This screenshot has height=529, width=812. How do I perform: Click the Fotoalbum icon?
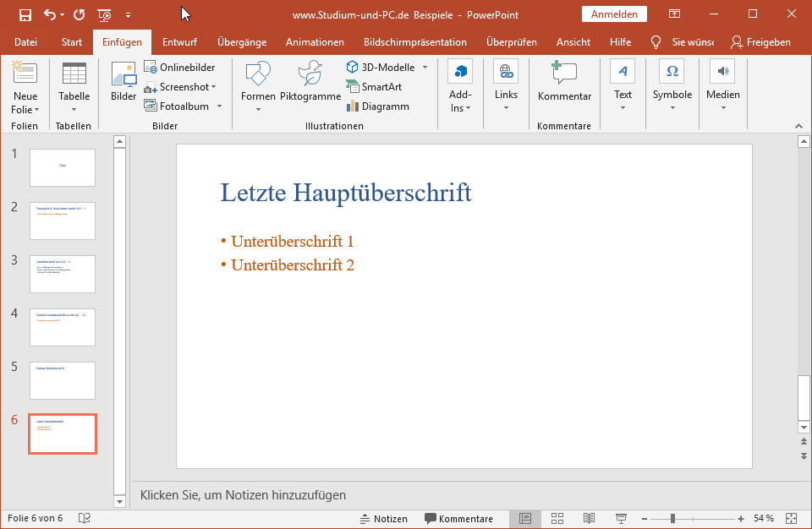[x=151, y=106]
